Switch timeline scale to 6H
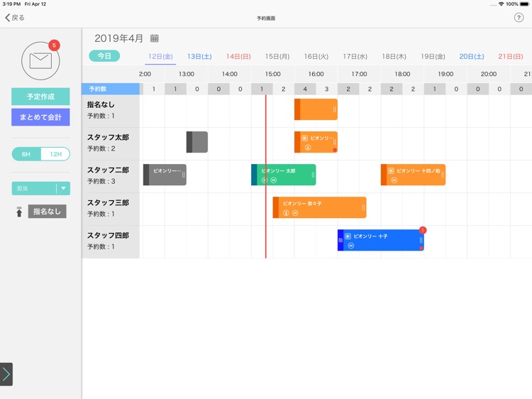 [x=26, y=154]
